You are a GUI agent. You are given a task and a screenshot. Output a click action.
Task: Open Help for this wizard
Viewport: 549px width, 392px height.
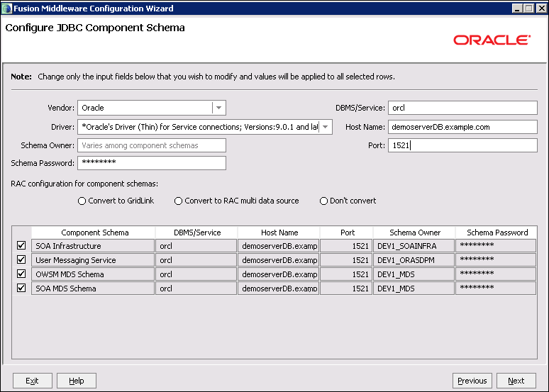[77, 381]
